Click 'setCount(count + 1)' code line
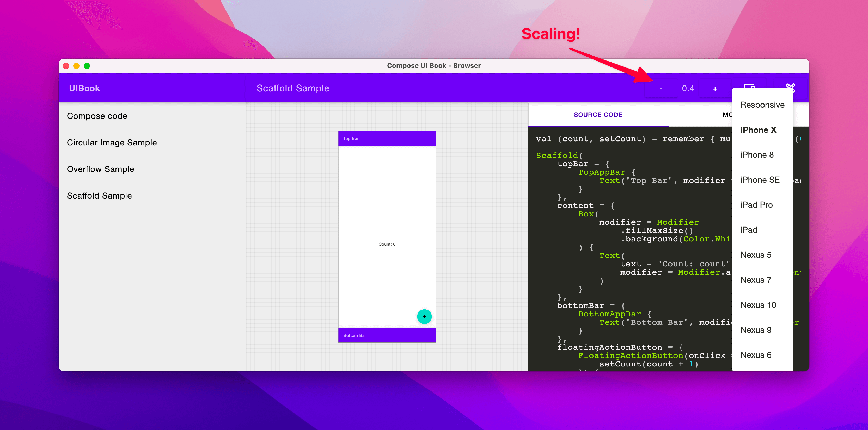Viewport: 868px width, 430px height. coord(649,364)
